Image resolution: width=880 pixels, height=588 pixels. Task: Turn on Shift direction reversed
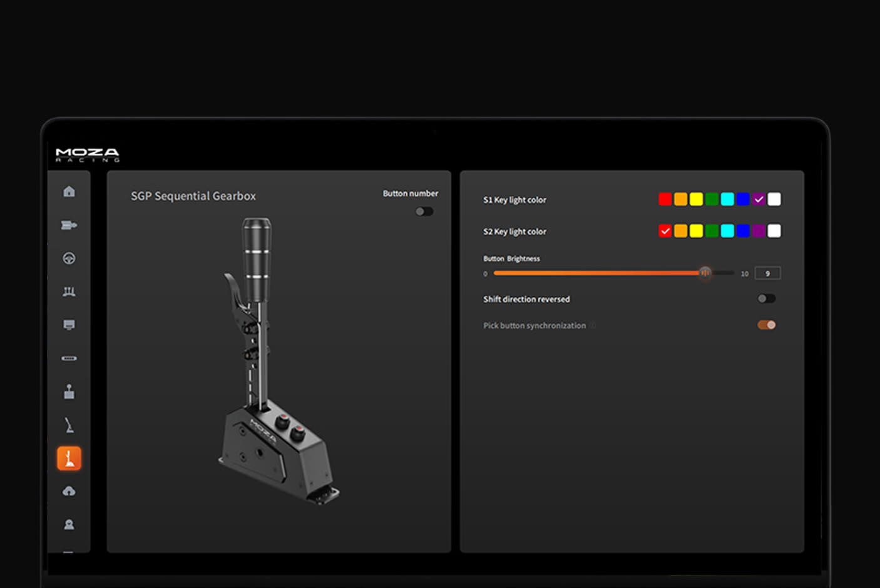(x=766, y=299)
